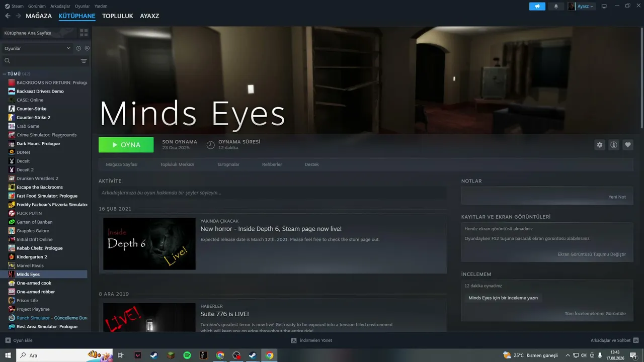Click the DDNet game icon
Screen dimensions: 644x362
click(x=12, y=152)
